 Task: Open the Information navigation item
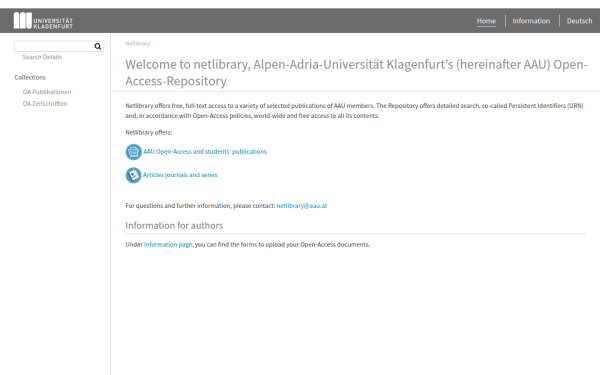[x=531, y=21]
